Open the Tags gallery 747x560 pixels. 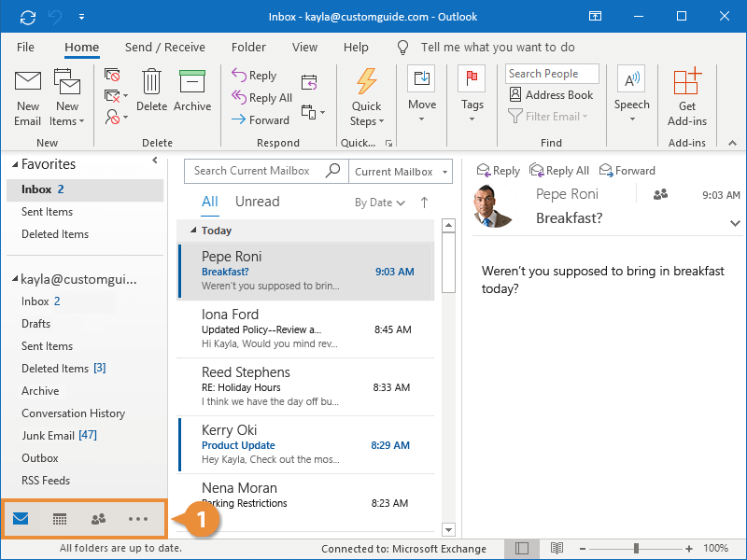pos(472,93)
